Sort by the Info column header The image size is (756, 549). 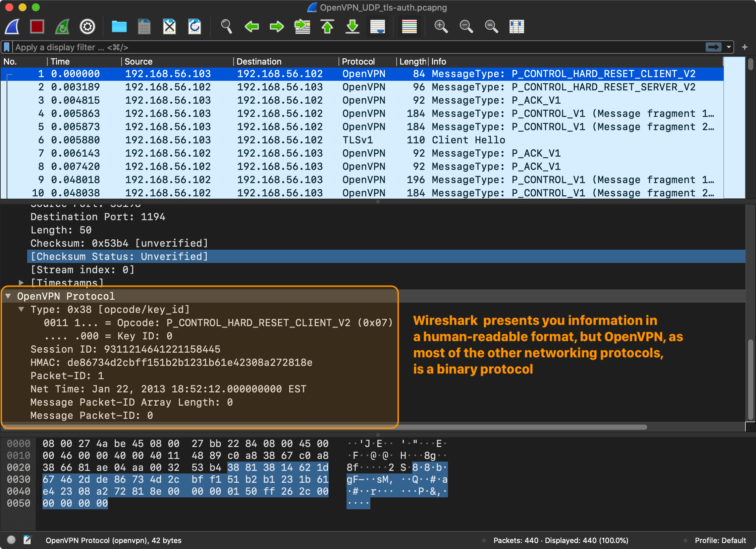coord(576,62)
